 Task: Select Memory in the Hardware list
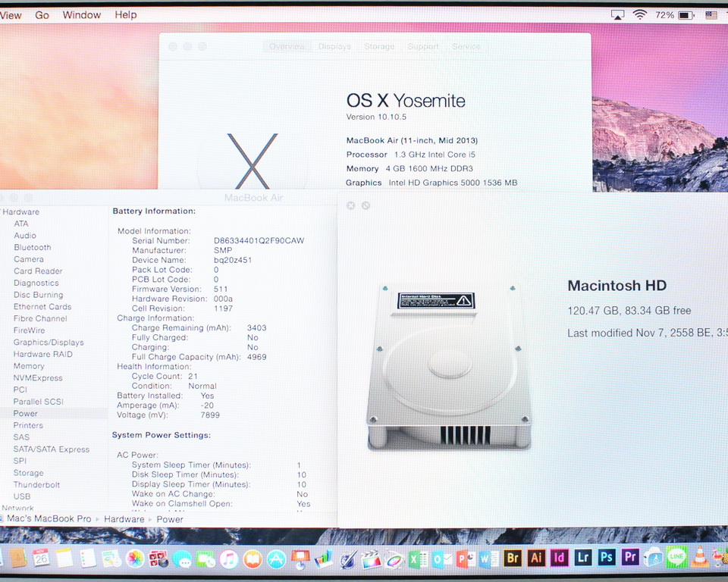(x=29, y=366)
